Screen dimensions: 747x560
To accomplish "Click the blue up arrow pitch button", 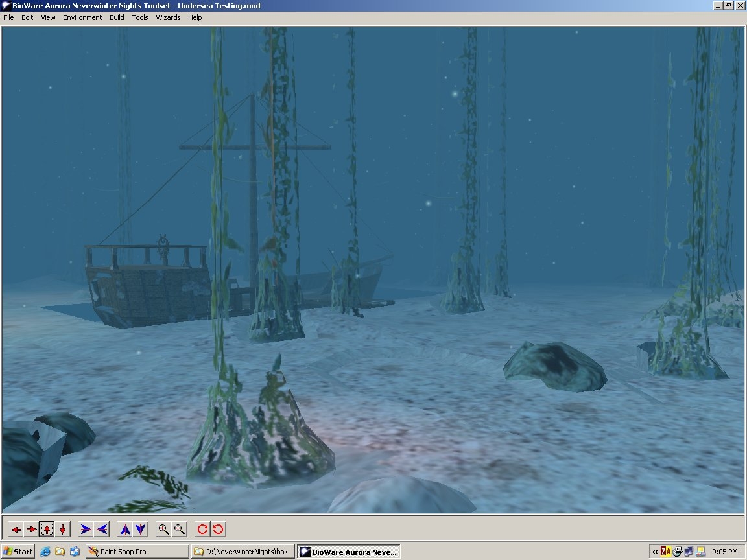I will [x=125, y=530].
